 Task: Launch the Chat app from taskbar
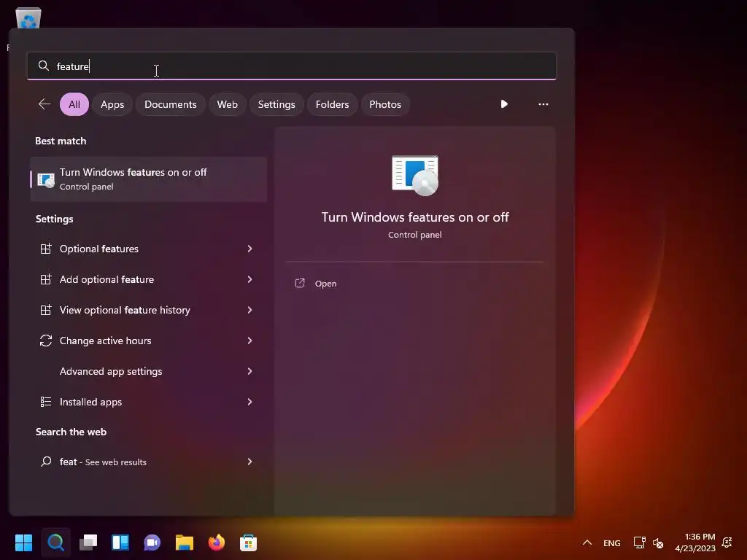152,542
